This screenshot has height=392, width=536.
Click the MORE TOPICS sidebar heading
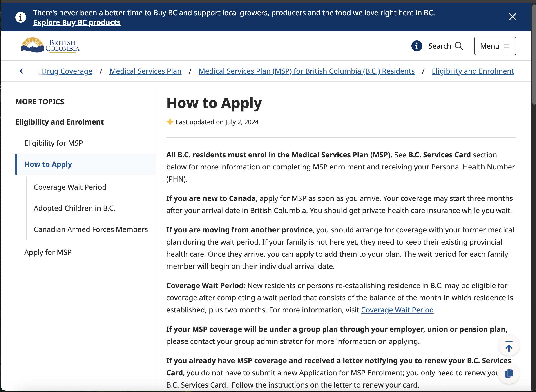40,102
